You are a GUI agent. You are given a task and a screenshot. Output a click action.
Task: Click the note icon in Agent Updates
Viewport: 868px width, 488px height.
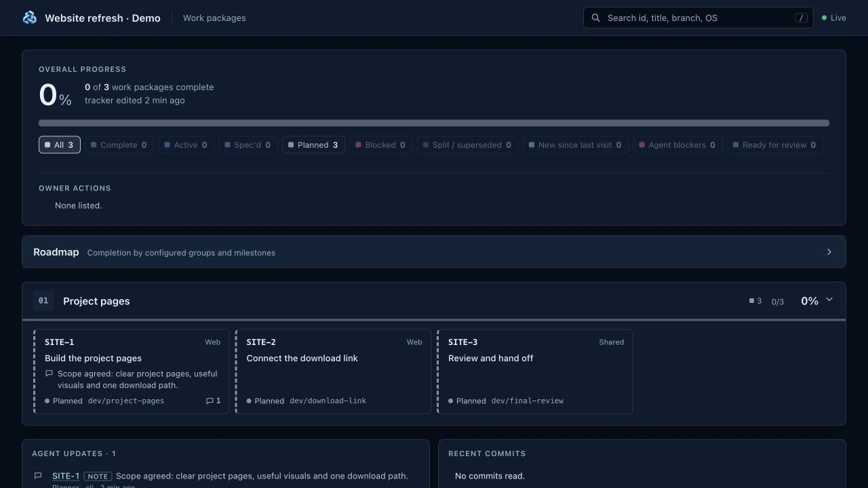38,476
